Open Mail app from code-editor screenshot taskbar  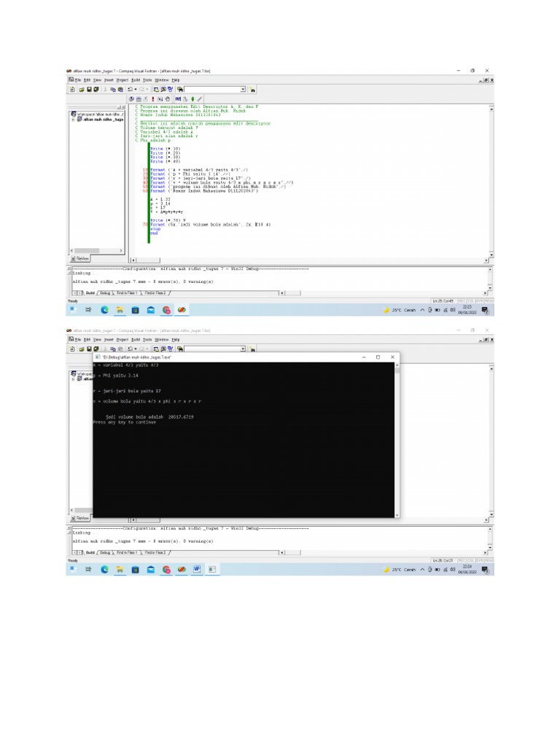click(151, 309)
